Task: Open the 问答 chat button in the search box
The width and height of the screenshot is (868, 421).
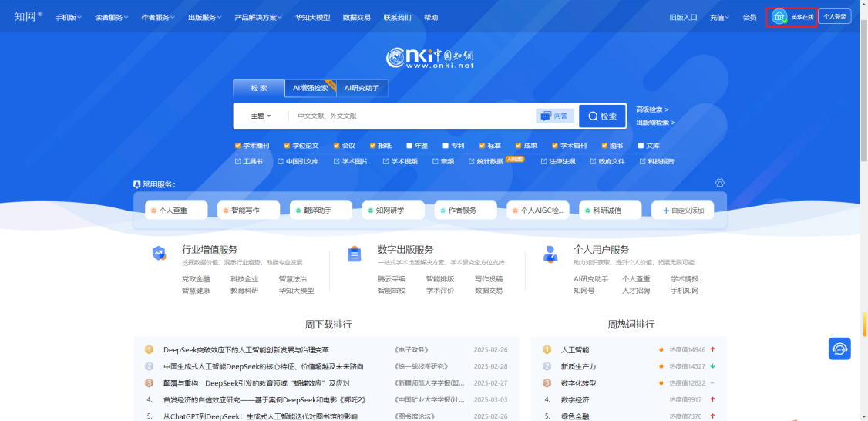Action: pyautogui.click(x=555, y=116)
